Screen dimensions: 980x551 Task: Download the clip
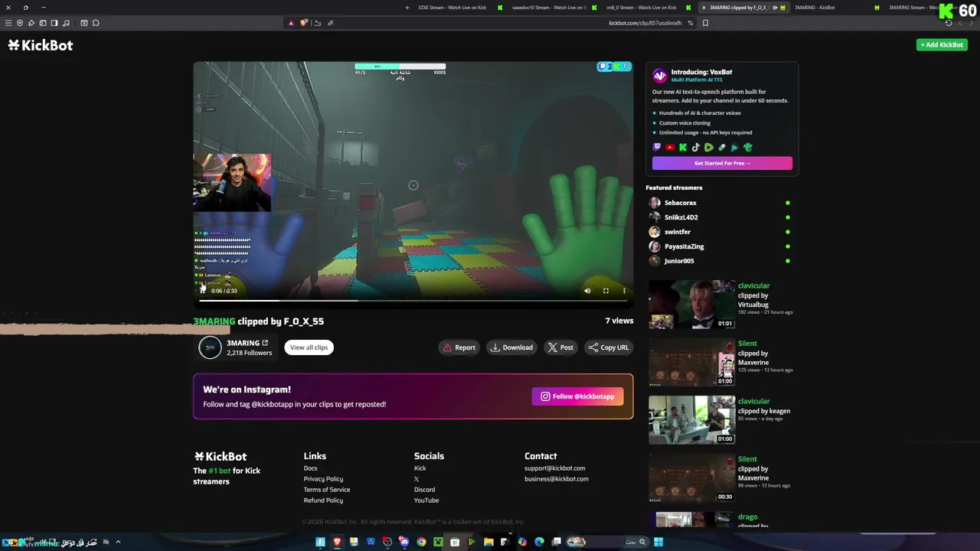click(511, 347)
